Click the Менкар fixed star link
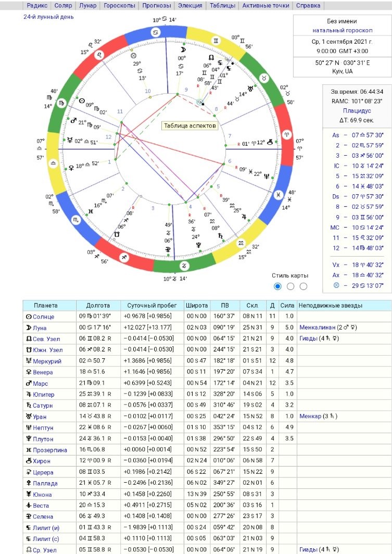This screenshot has width=392, height=554. click(x=310, y=416)
